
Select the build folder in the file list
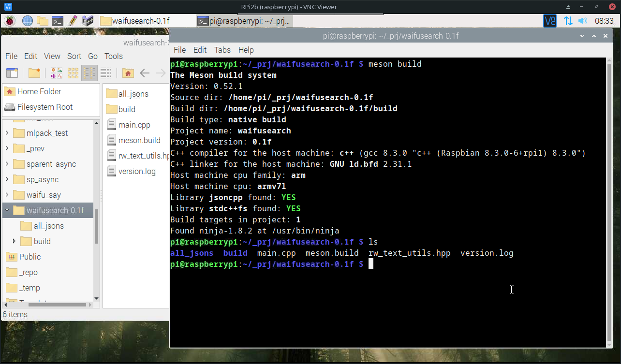coord(120,109)
